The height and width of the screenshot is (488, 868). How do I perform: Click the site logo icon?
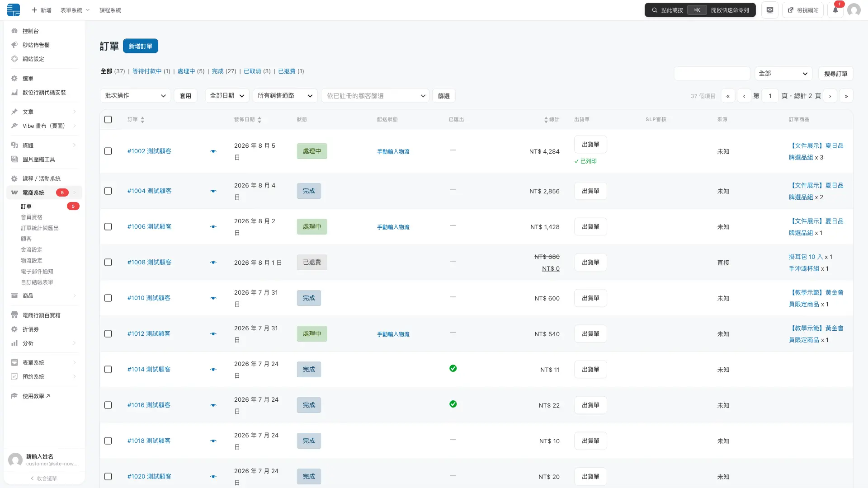point(14,9)
